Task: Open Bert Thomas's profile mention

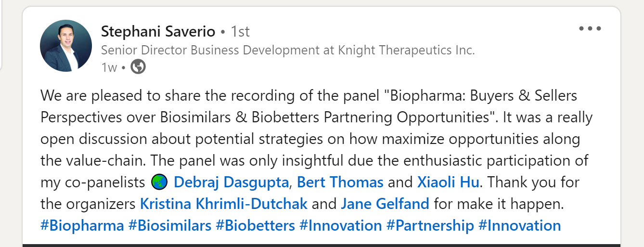Action: coord(340,182)
